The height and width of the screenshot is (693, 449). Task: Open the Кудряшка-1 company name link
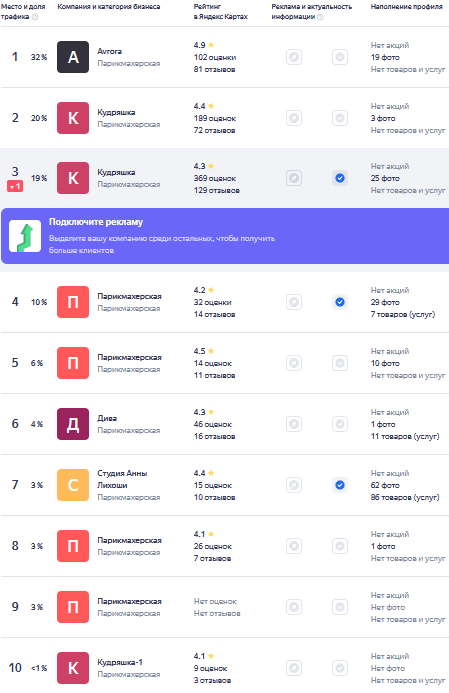(120, 662)
